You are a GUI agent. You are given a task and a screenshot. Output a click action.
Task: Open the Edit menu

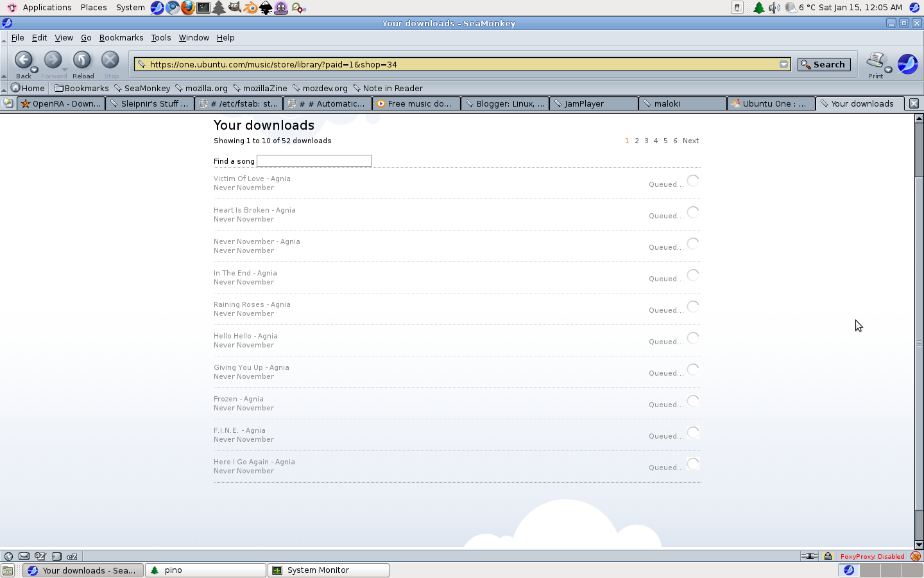coord(39,38)
